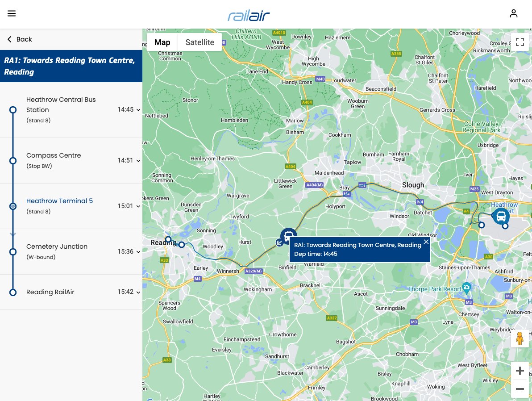
Task: Open the hamburger navigation menu
Action: tap(12, 13)
